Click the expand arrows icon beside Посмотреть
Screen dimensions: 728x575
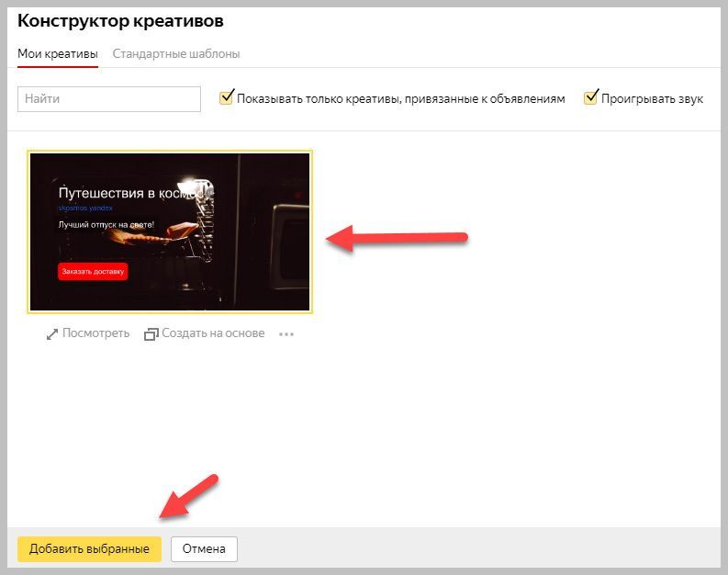[52, 334]
